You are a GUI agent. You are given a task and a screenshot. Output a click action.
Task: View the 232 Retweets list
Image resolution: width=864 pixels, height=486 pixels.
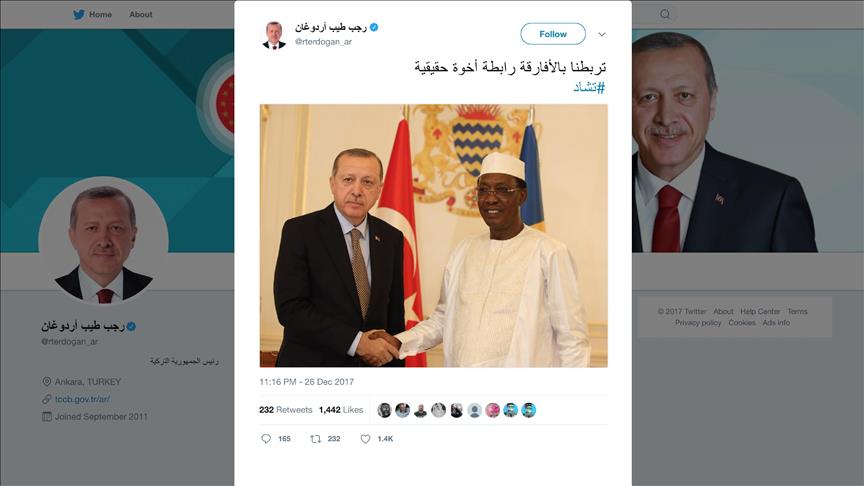pos(285,410)
